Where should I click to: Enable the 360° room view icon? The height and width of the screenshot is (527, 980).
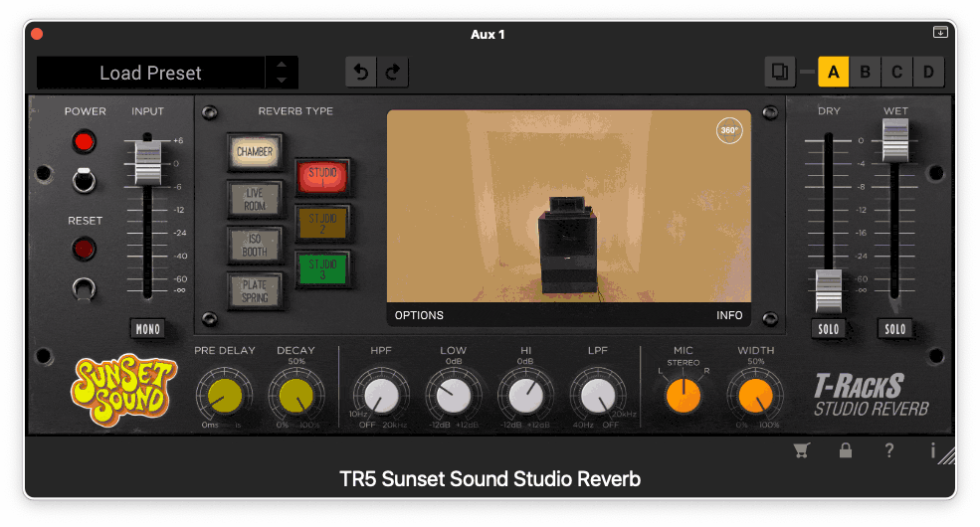(729, 130)
